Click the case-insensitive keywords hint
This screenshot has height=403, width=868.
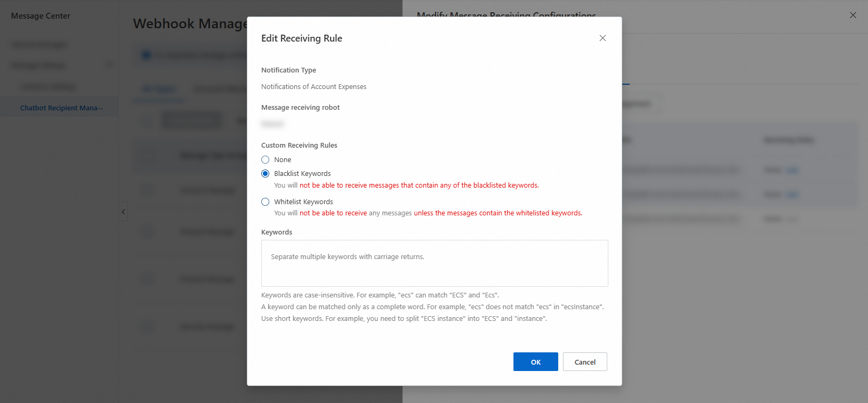pyautogui.click(x=380, y=295)
